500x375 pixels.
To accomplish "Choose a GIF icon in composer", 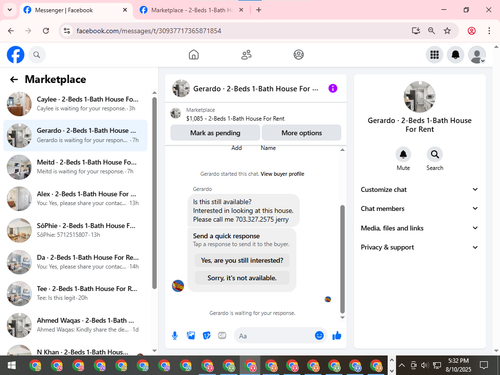I will [x=222, y=336].
